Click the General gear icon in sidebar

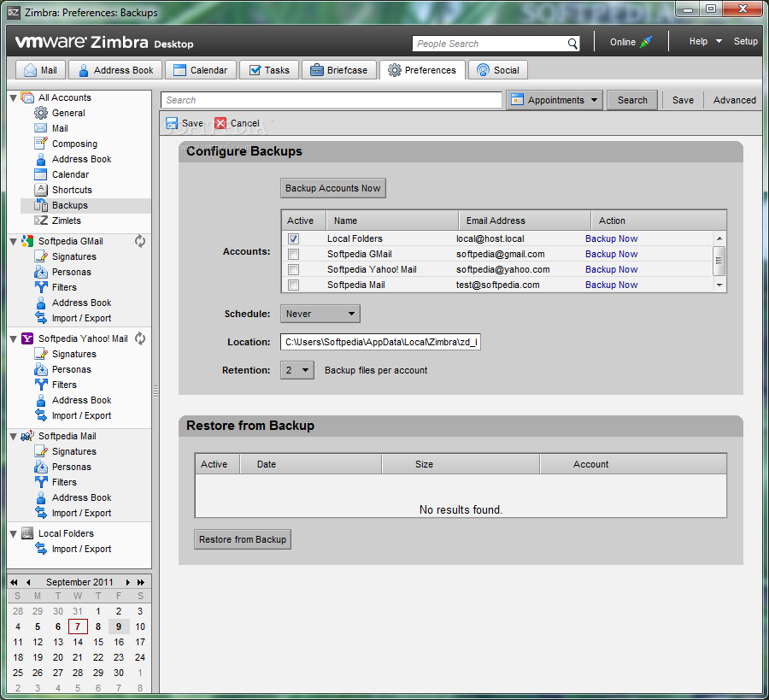coord(41,113)
